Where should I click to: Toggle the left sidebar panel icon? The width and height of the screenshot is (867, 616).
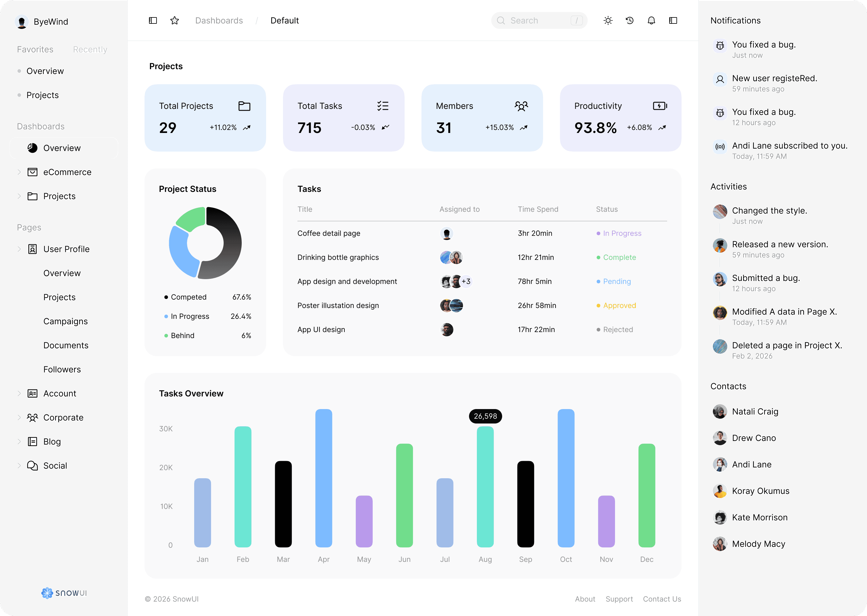pyautogui.click(x=153, y=20)
